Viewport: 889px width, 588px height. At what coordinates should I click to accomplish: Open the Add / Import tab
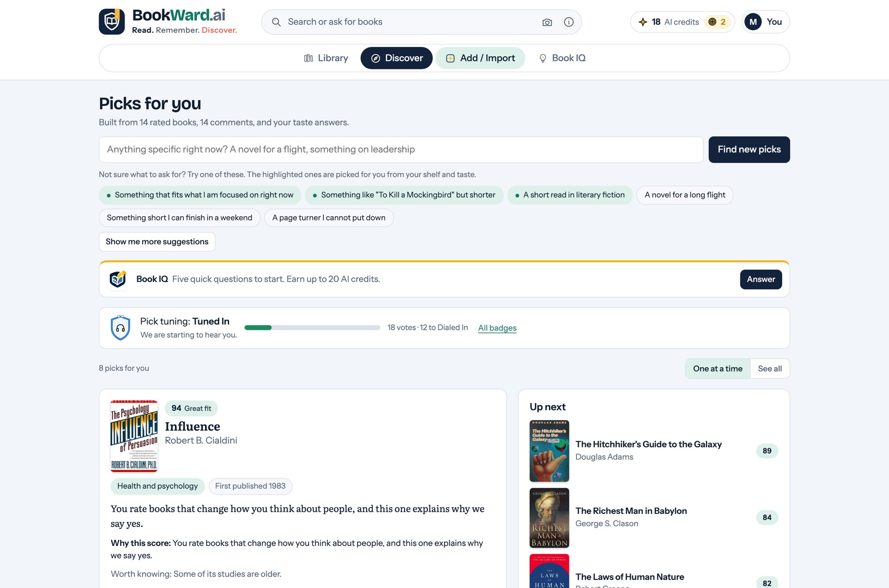click(480, 58)
